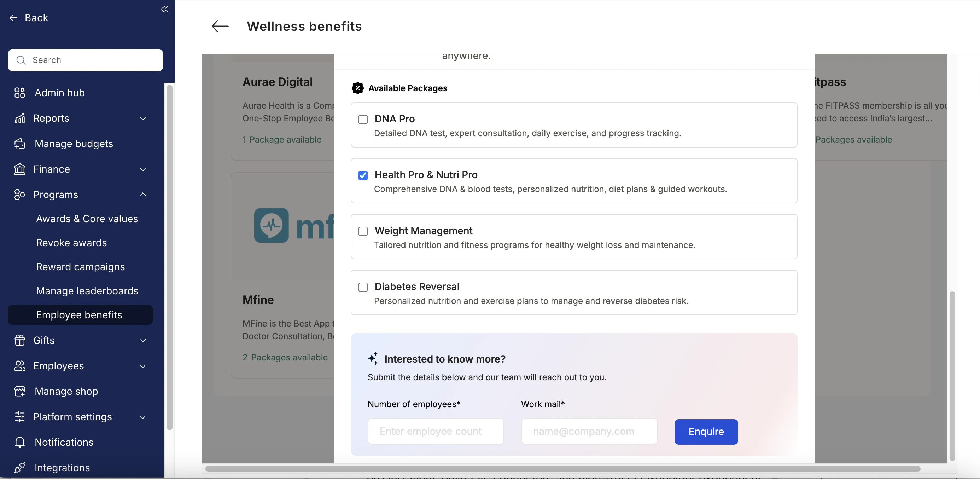Focus the sidebar Search field
980x479 pixels.
86,60
